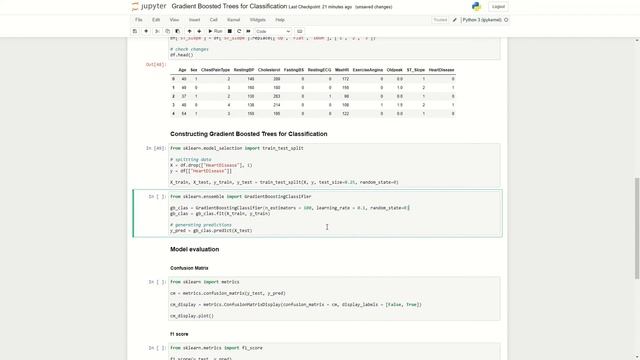This screenshot has height=360, width=640.
Task: Click the scrollbar down arrow
Action: [637, 357]
